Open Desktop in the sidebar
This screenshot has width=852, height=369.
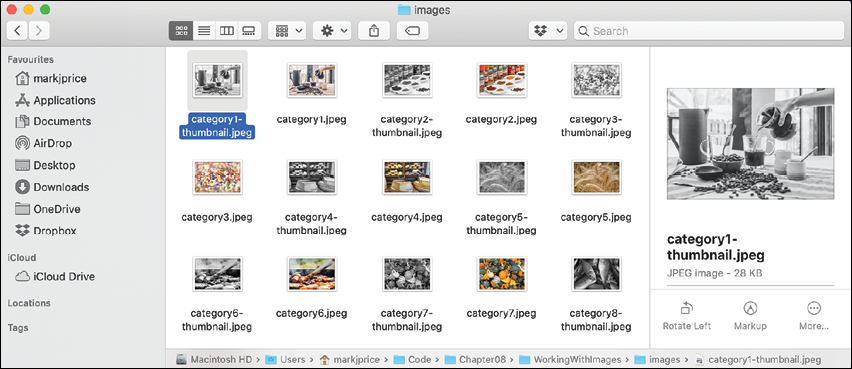point(45,165)
